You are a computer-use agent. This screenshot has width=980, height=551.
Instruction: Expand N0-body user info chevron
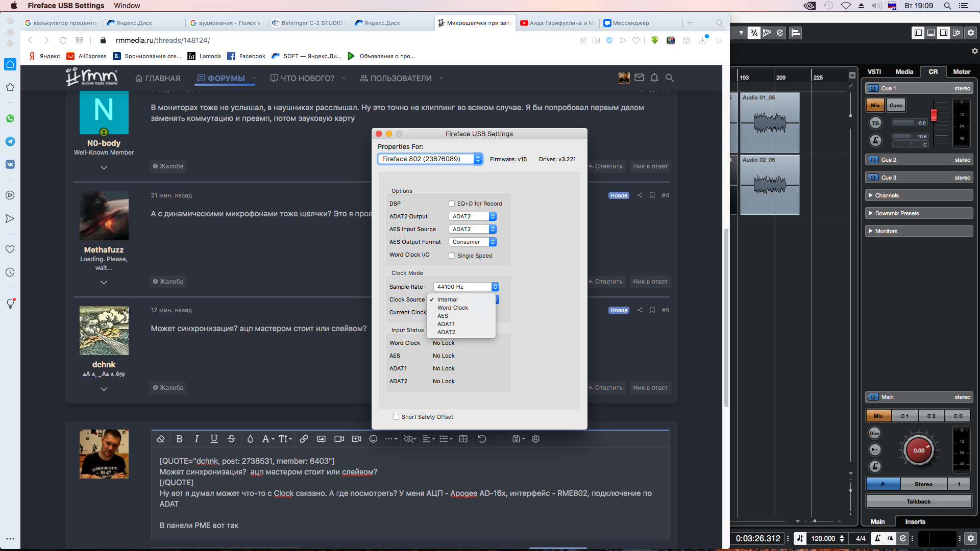pos(104,167)
